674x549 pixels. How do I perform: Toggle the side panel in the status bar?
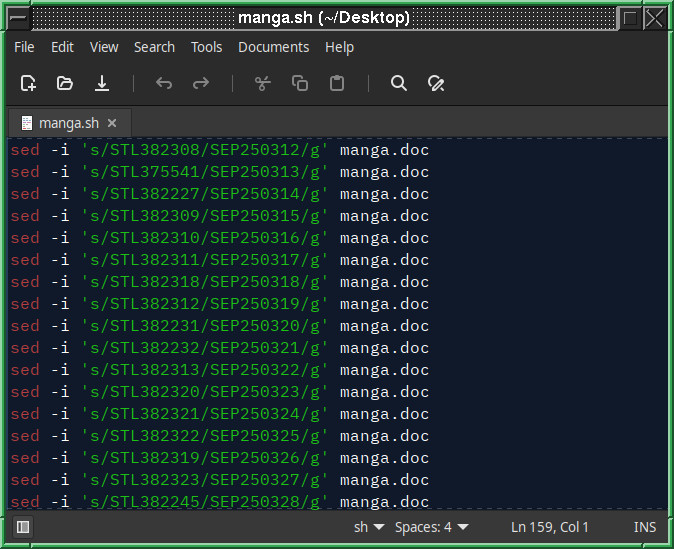click(x=23, y=527)
